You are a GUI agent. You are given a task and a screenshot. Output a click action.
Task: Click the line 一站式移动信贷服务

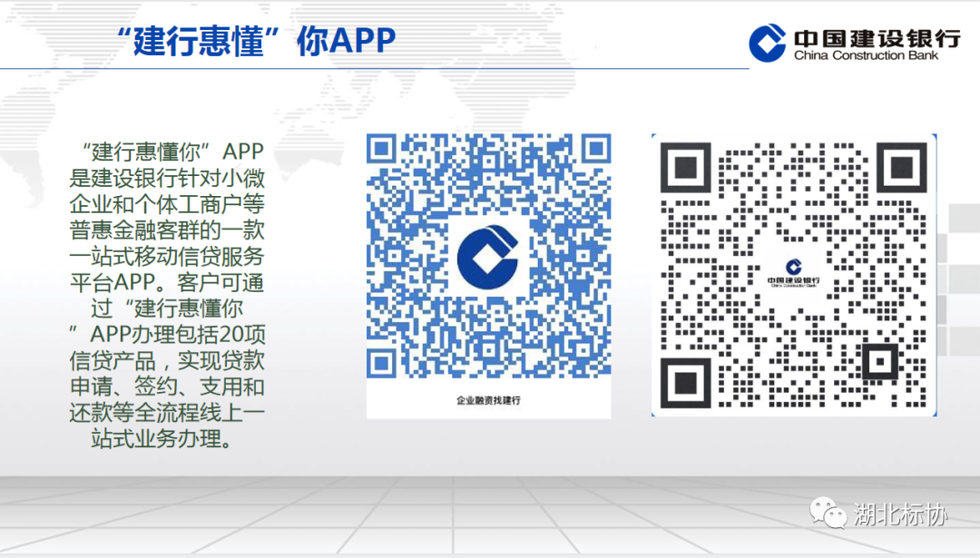pos(167,256)
